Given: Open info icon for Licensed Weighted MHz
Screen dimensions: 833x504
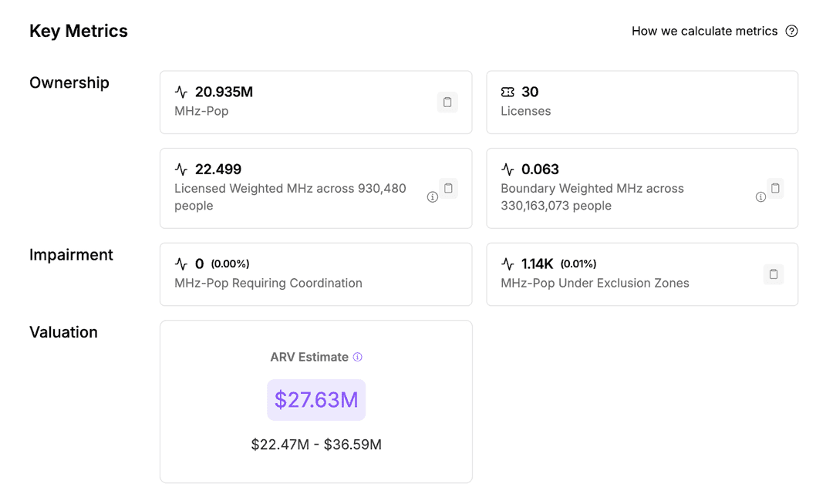Looking at the screenshot, I should (432, 197).
